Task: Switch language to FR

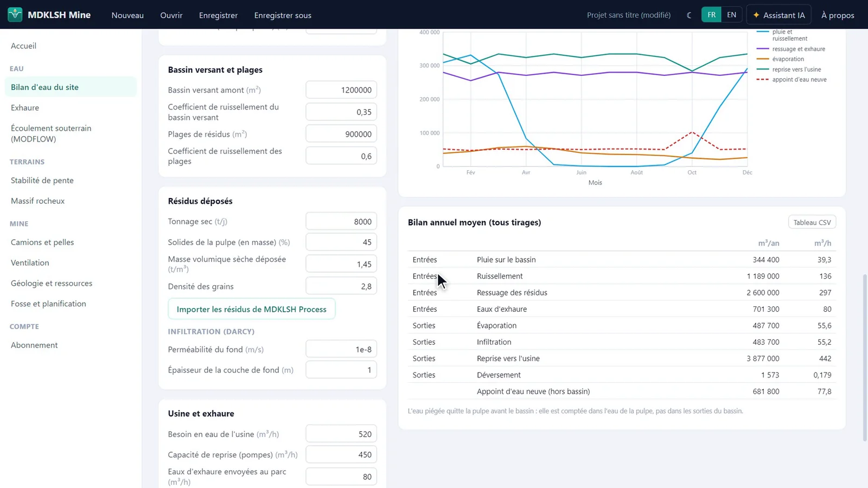Action: pos(711,15)
